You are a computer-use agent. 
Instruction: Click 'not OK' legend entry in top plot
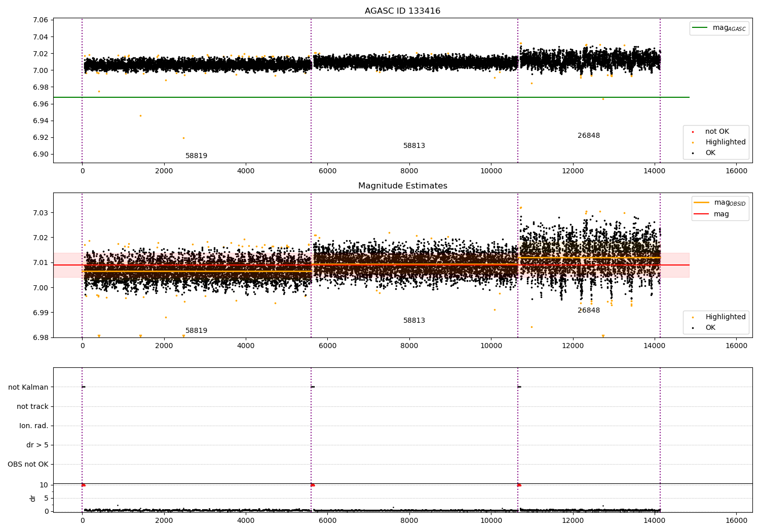pyautogui.click(x=717, y=132)
